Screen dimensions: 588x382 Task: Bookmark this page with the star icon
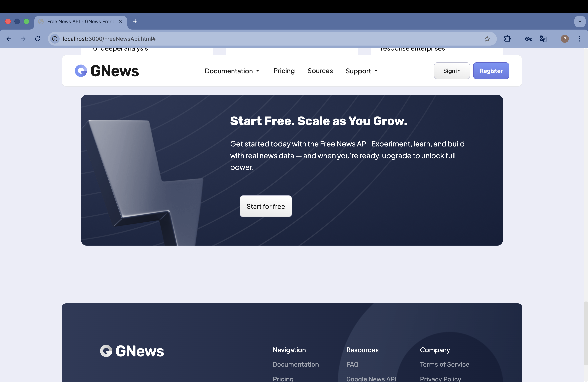[x=487, y=39]
